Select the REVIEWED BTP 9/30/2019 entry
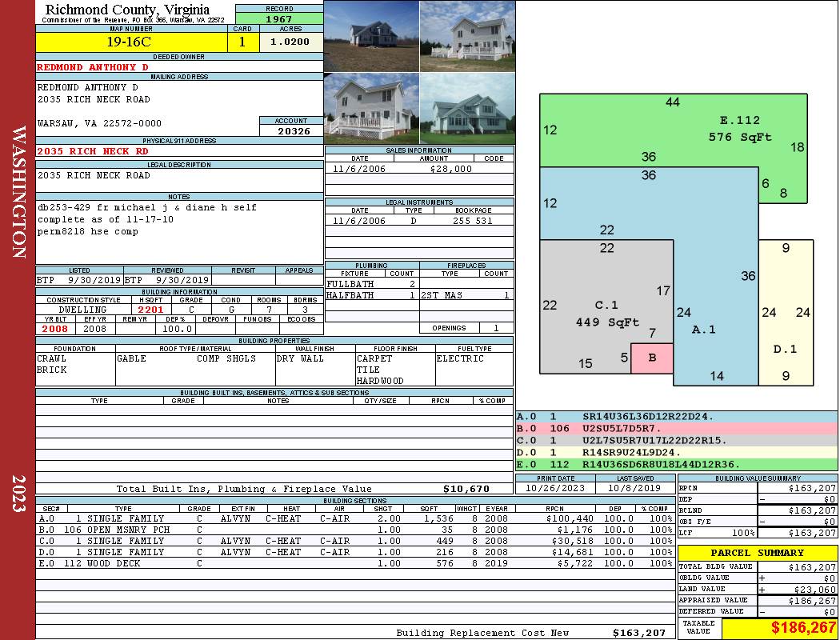Viewport: 840px width, 640px height. pyautogui.click(x=167, y=279)
